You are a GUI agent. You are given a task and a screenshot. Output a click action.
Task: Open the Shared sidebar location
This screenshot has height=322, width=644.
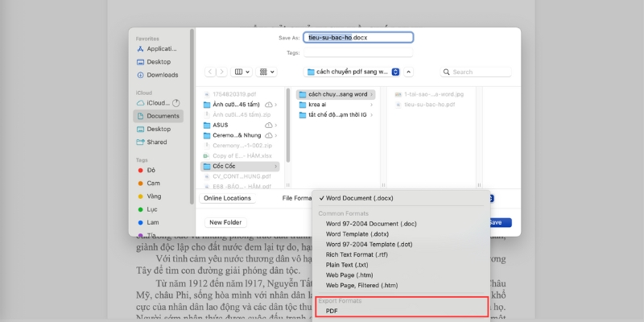click(159, 142)
